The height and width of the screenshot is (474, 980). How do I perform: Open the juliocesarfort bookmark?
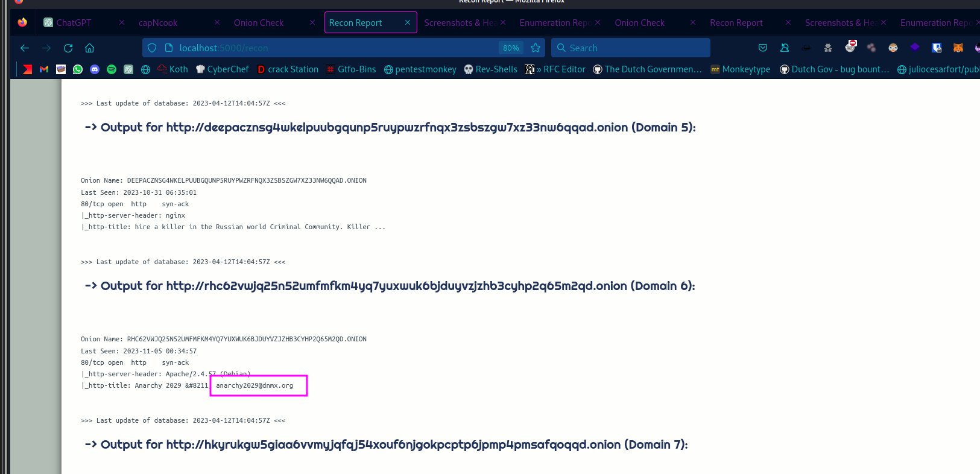pyautogui.click(x=938, y=69)
